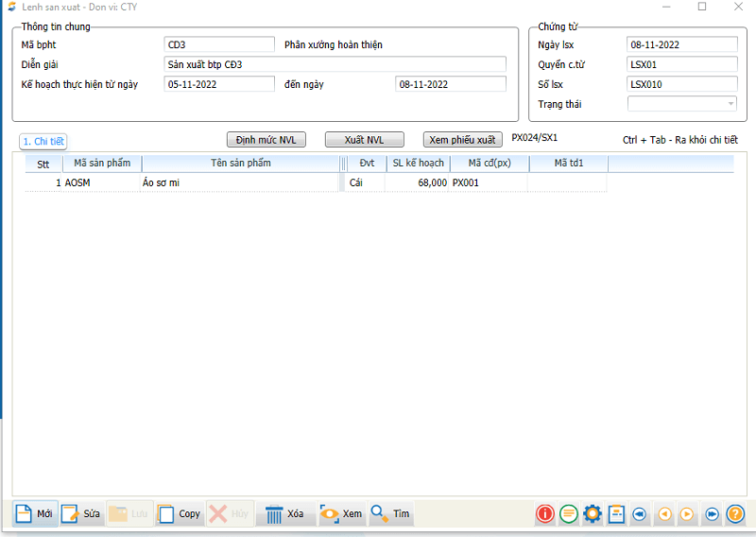Click the Số lsx field LSX010
This screenshot has width=756, height=537.
tap(682, 84)
